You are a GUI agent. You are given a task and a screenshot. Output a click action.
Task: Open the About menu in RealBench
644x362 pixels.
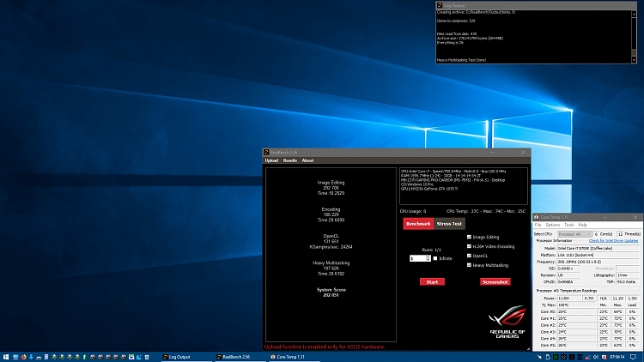point(307,160)
